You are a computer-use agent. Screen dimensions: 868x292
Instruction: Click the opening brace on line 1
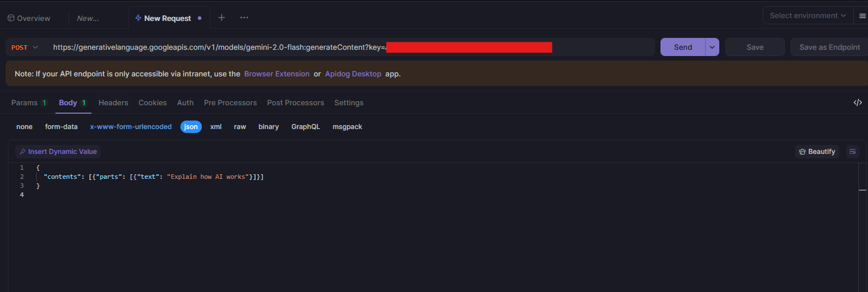[x=38, y=168]
